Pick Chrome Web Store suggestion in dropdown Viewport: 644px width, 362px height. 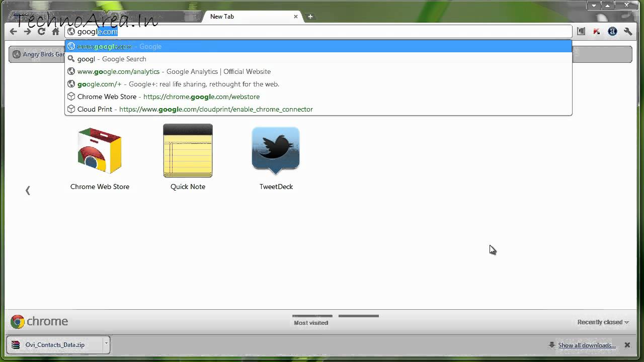(318, 97)
